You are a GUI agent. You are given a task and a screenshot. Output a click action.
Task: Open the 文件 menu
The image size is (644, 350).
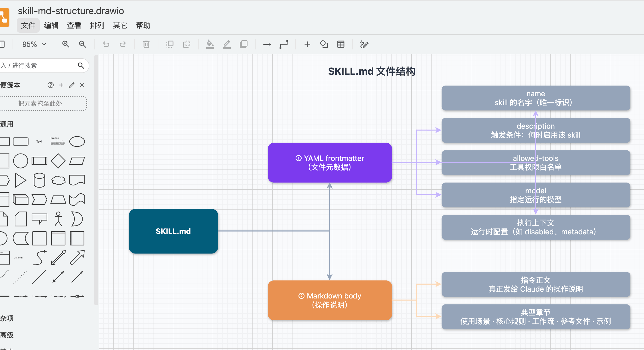[28, 25]
